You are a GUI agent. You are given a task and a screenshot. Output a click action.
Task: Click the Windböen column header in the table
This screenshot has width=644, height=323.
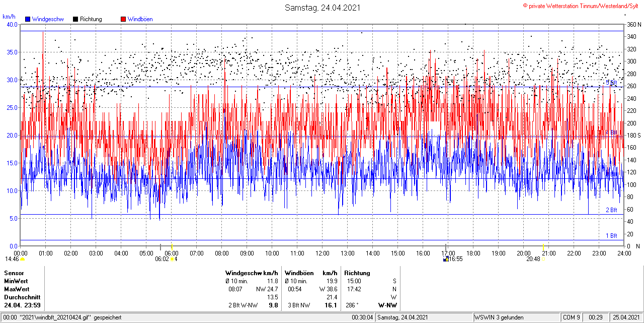point(299,273)
